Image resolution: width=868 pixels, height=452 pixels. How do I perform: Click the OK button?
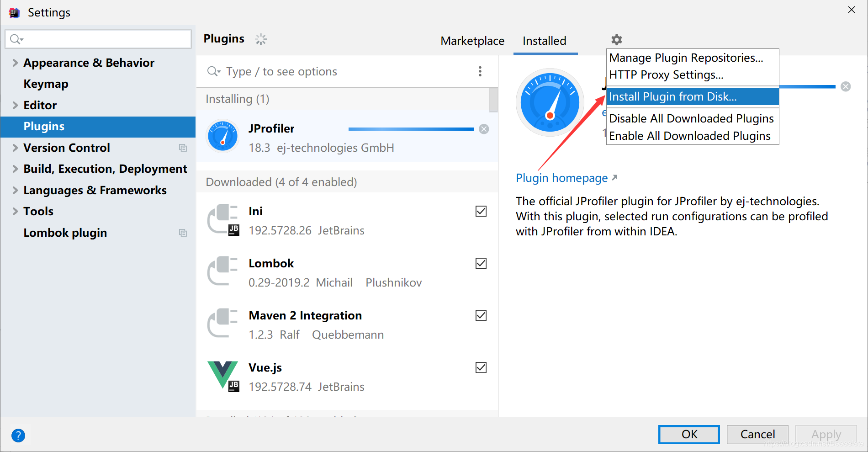pyautogui.click(x=689, y=434)
